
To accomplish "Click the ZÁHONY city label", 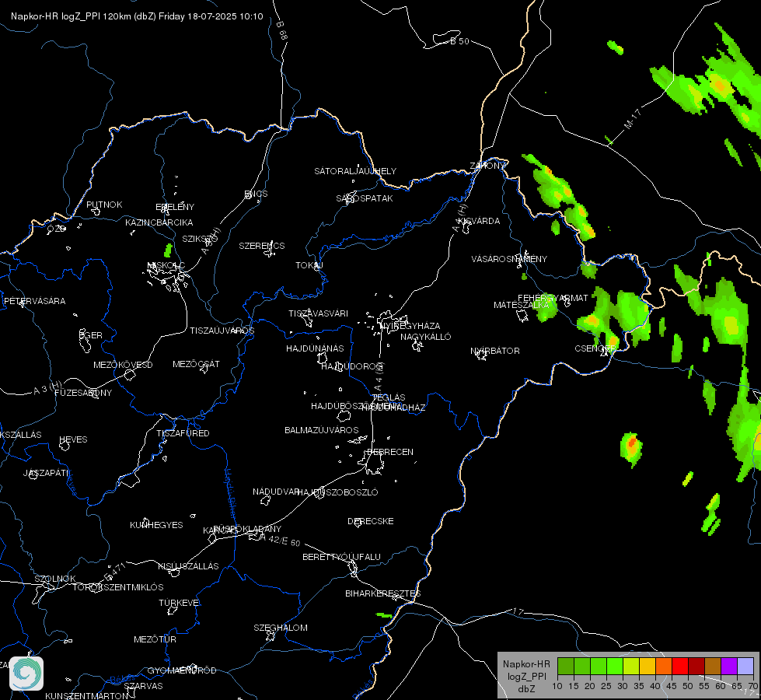I will [x=487, y=166].
